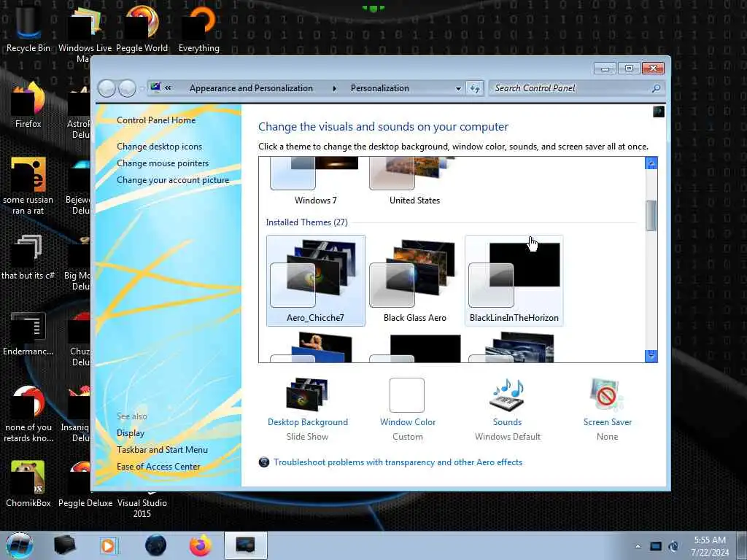Select the Visual Studio 2015 desktop icon
This screenshot has height=560, width=747.
[142, 506]
